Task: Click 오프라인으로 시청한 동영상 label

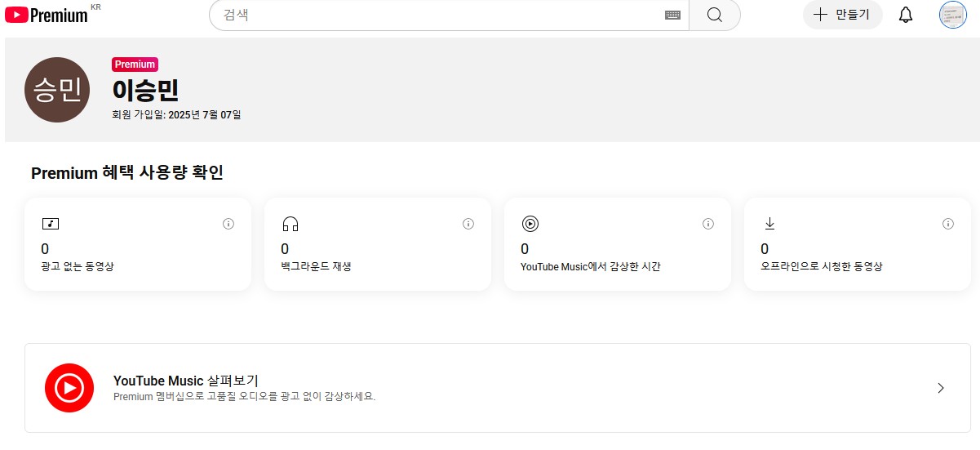Action: (822, 266)
